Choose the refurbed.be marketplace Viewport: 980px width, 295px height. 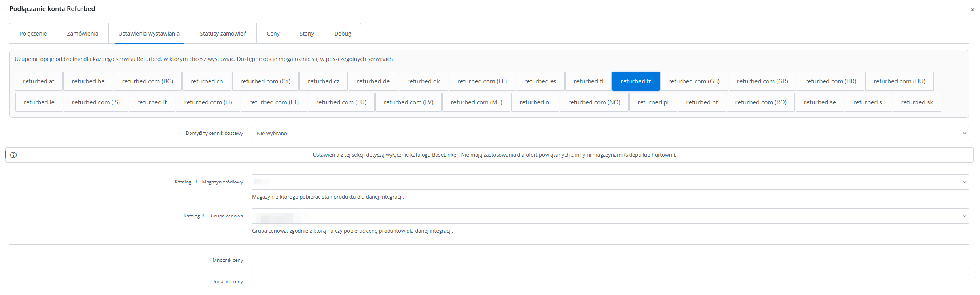coord(88,81)
